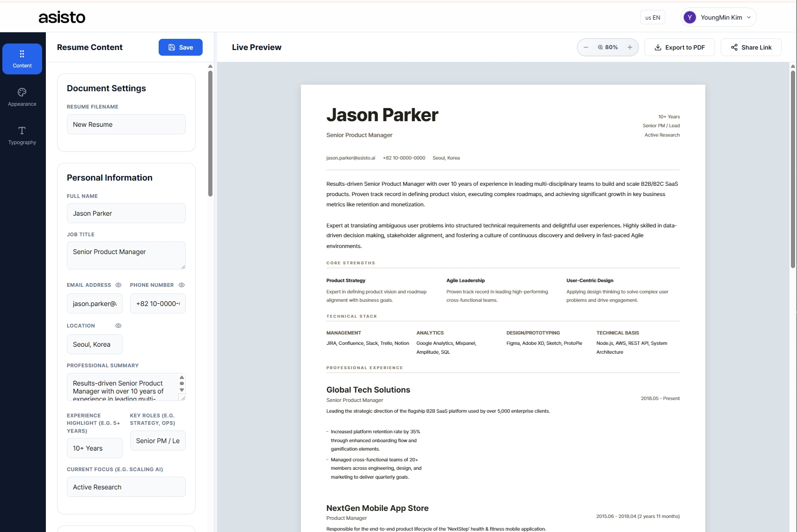
Task: Click the Share Link icon
Action: [733, 47]
